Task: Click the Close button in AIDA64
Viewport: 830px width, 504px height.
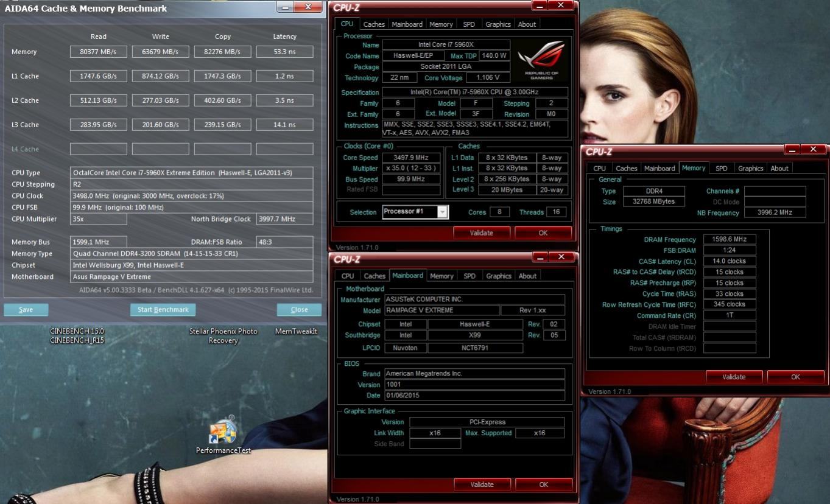Action: pyautogui.click(x=299, y=309)
